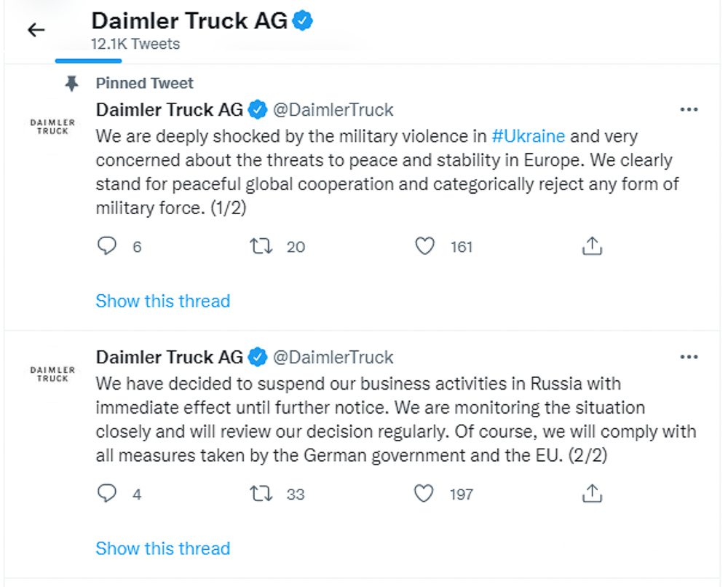Screen dimensions: 728x587
Task: Show this thread under pinned tweet
Action: pos(162,301)
